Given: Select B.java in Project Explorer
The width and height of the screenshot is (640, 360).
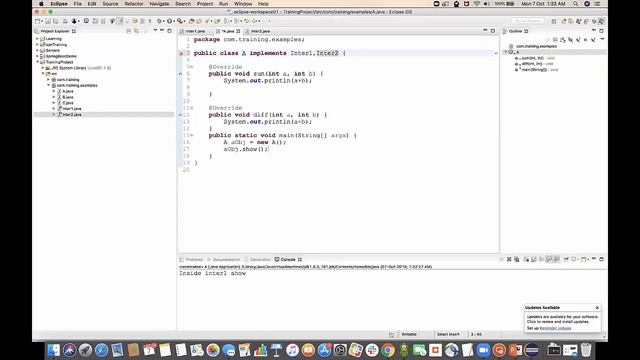Looking at the screenshot, I should tap(68, 97).
